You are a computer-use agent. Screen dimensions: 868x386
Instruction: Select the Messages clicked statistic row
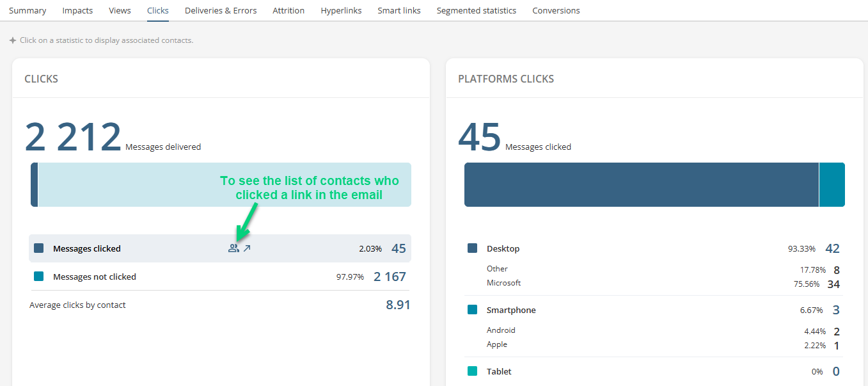pos(220,248)
